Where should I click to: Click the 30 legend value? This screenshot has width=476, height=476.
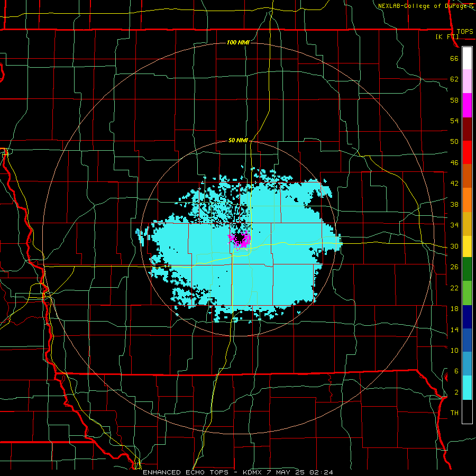click(454, 246)
